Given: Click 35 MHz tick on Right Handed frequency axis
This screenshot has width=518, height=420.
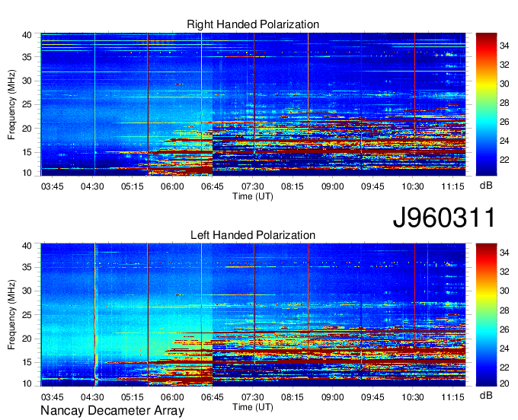Looking at the screenshot, I should pyautogui.click(x=27, y=57).
